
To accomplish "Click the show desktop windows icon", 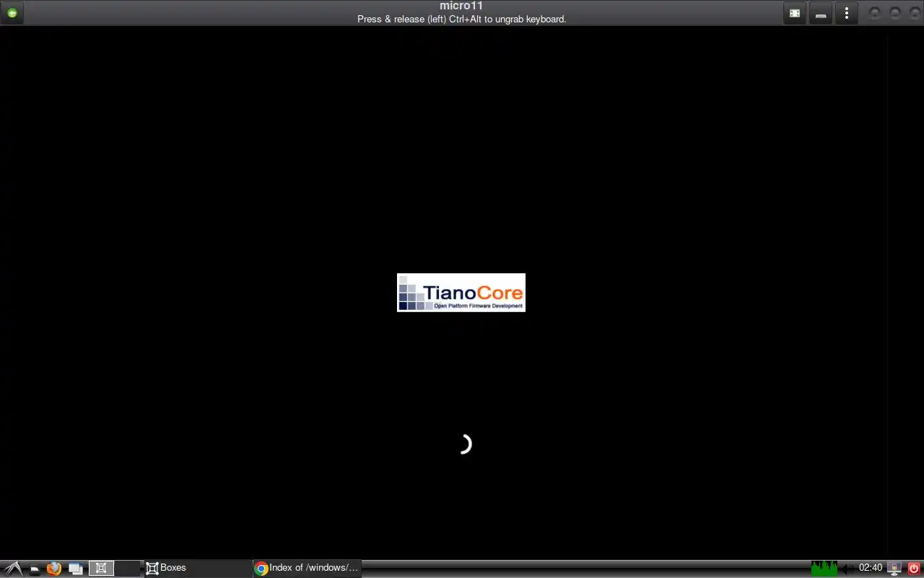I will pyautogui.click(x=76, y=569).
